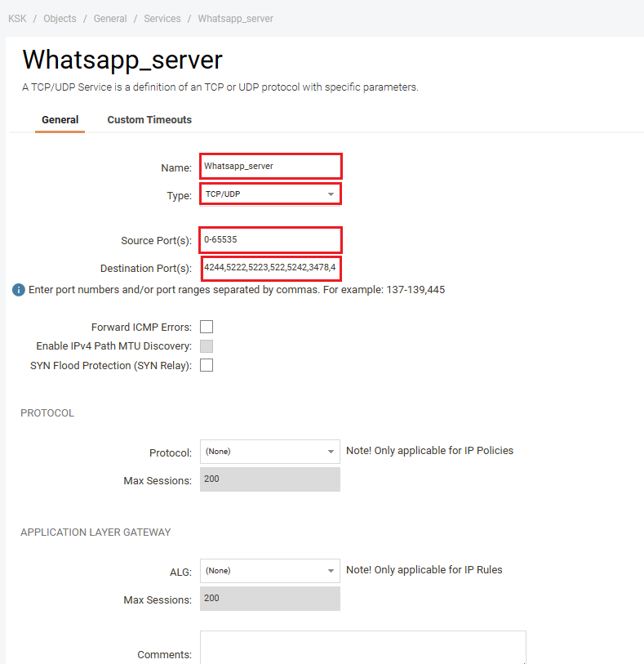Switch to the Custom Timeouts tab
The width and height of the screenshot is (644, 664).
click(149, 120)
